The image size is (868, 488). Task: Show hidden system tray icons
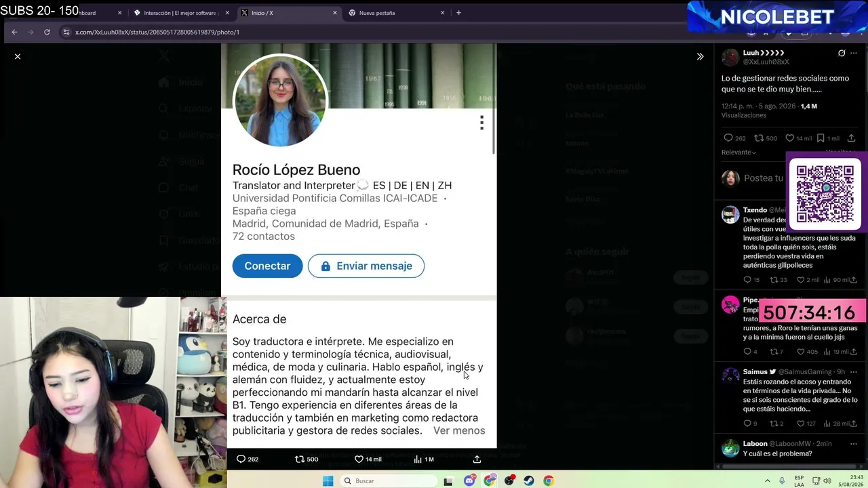pos(768,481)
